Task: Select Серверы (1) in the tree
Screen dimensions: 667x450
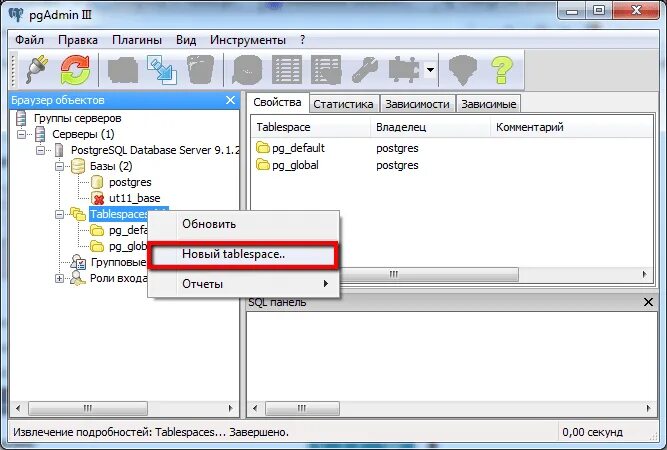Action: 83,134
